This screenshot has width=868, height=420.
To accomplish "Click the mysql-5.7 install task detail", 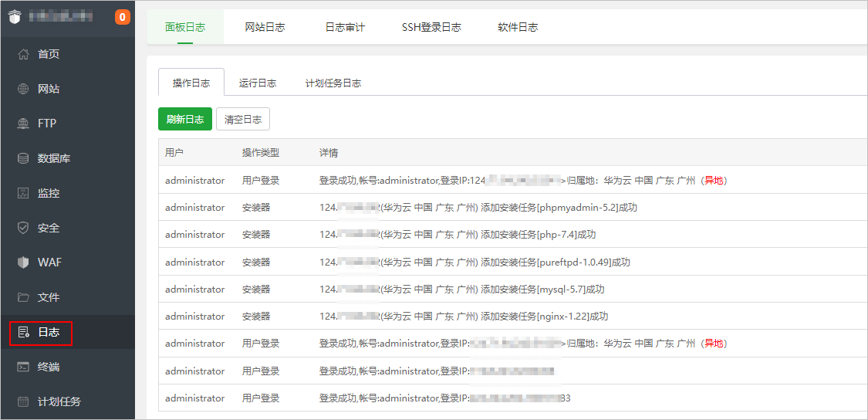I will coord(461,290).
